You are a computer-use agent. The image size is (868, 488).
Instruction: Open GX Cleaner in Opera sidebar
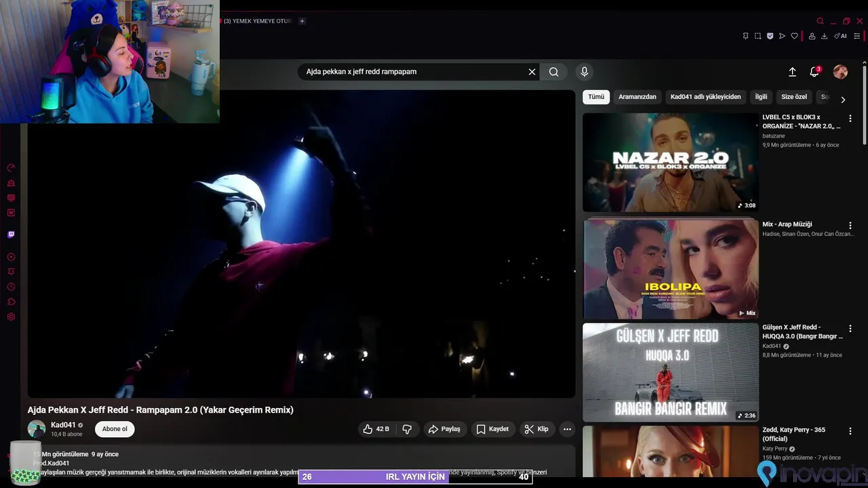[x=11, y=183]
